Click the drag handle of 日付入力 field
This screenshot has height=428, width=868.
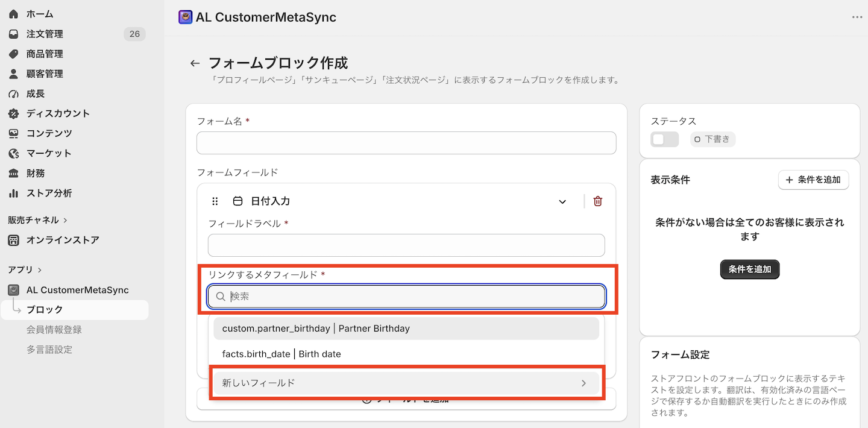coord(215,201)
